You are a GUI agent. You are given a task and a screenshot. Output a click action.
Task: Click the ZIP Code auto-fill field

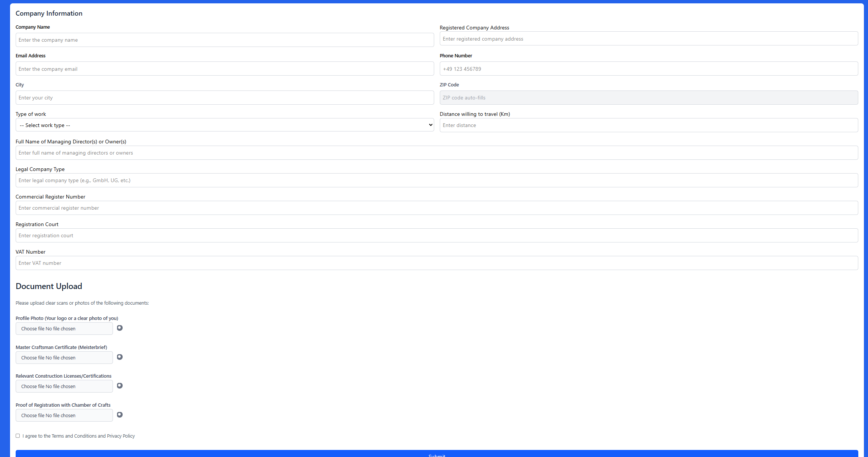pos(649,98)
